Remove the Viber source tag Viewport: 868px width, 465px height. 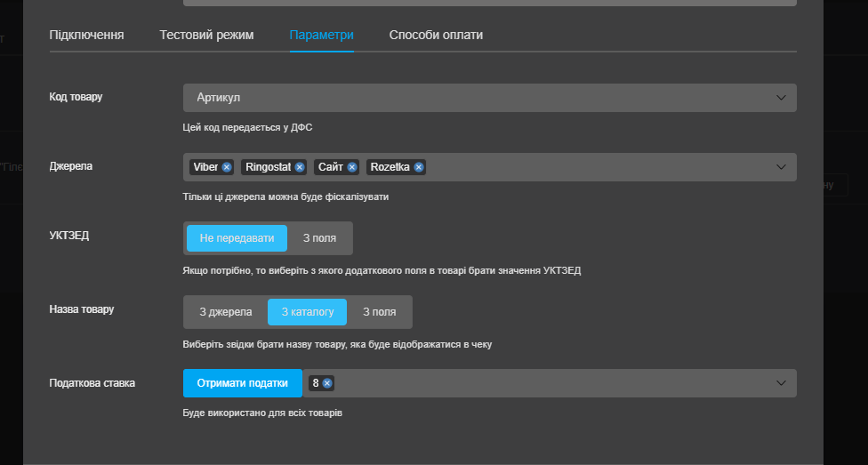(227, 167)
